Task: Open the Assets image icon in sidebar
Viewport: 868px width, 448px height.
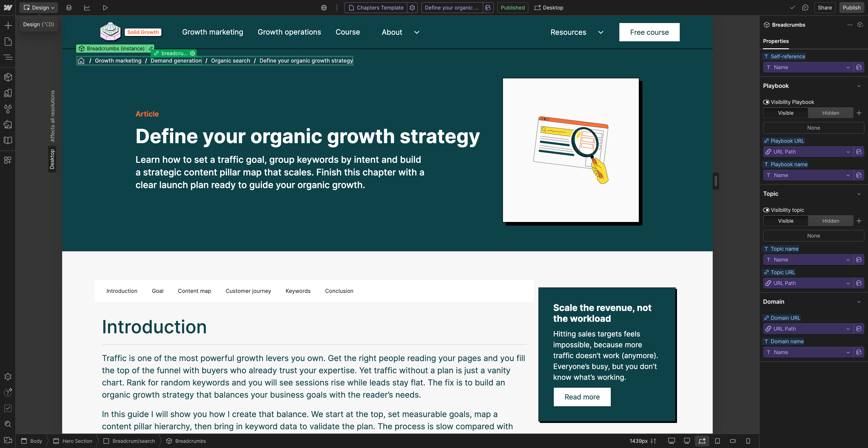Action: tap(8, 125)
